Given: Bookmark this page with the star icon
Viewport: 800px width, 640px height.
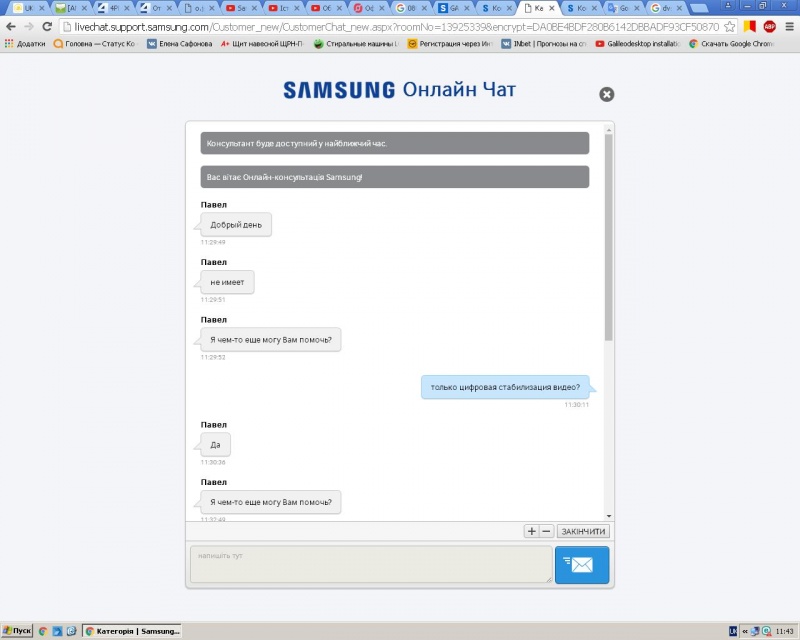Looking at the screenshot, I should point(730,27).
